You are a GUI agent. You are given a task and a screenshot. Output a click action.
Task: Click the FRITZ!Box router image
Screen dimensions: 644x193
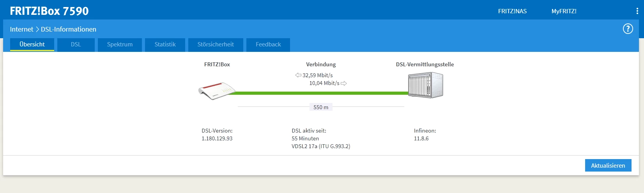pos(216,91)
